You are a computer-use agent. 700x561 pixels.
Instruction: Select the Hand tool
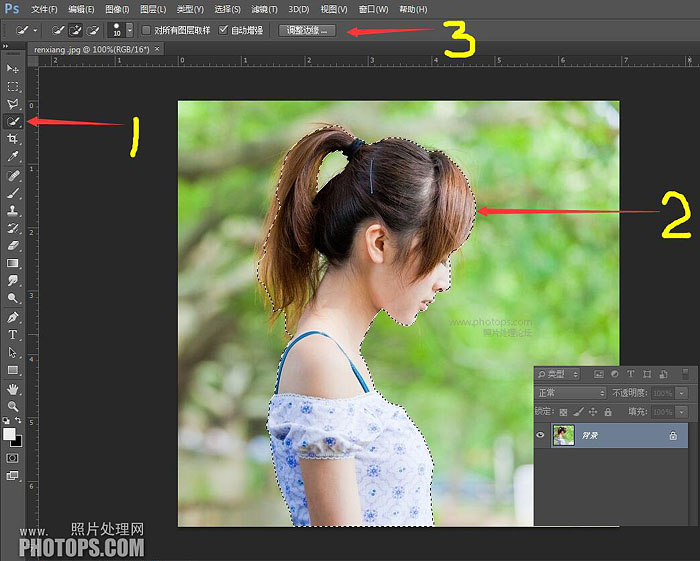click(x=12, y=389)
